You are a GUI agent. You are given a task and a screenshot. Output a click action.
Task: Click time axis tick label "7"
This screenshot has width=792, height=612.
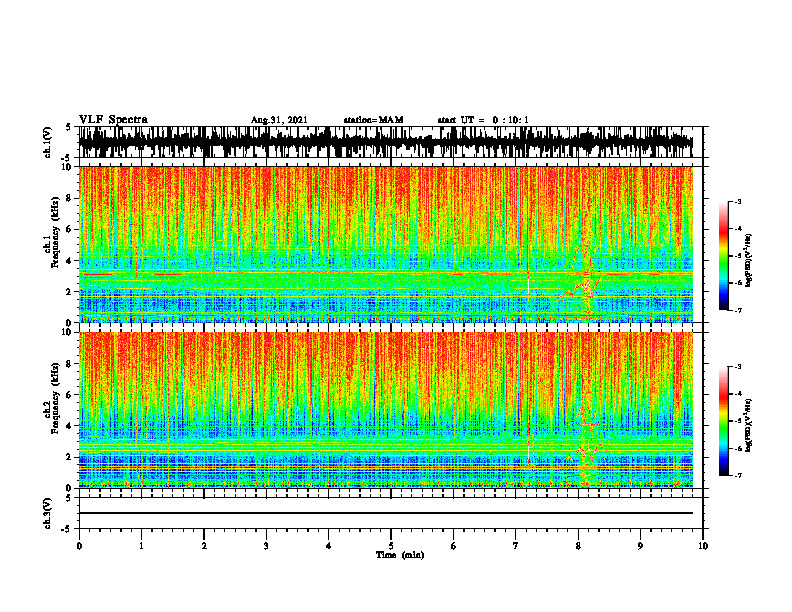(x=516, y=546)
